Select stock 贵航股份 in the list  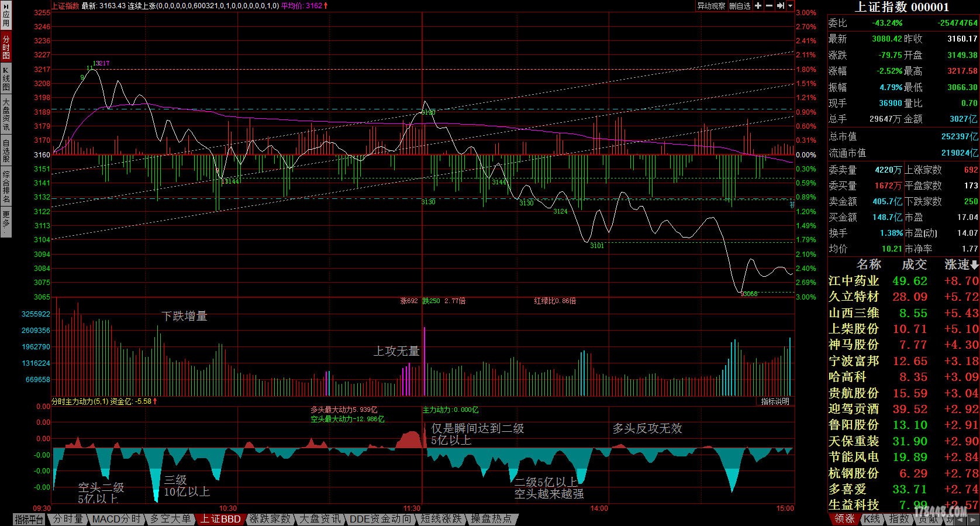coord(903,393)
